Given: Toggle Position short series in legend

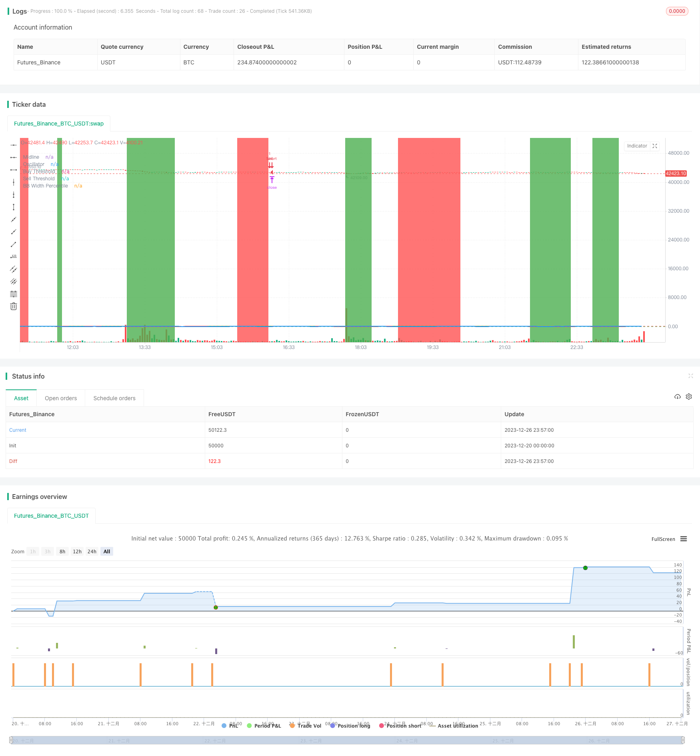Looking at the screenshot, I should [400, 726].
